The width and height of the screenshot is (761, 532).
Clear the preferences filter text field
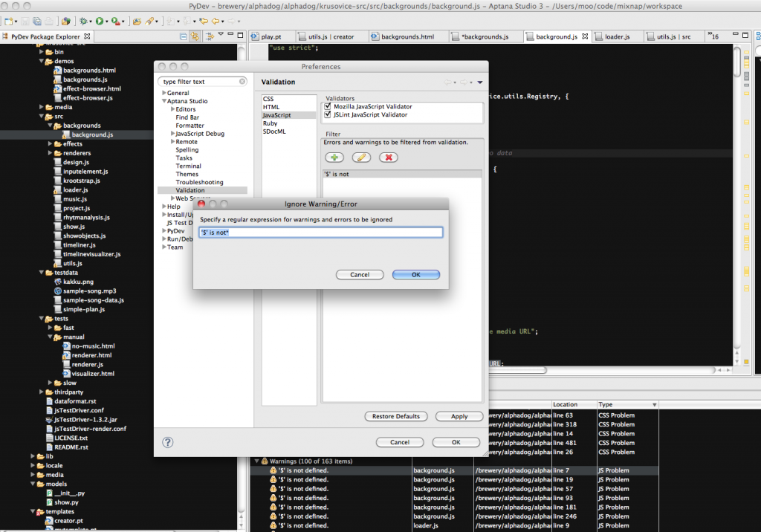pyautogui.click(x=242, y=82)
